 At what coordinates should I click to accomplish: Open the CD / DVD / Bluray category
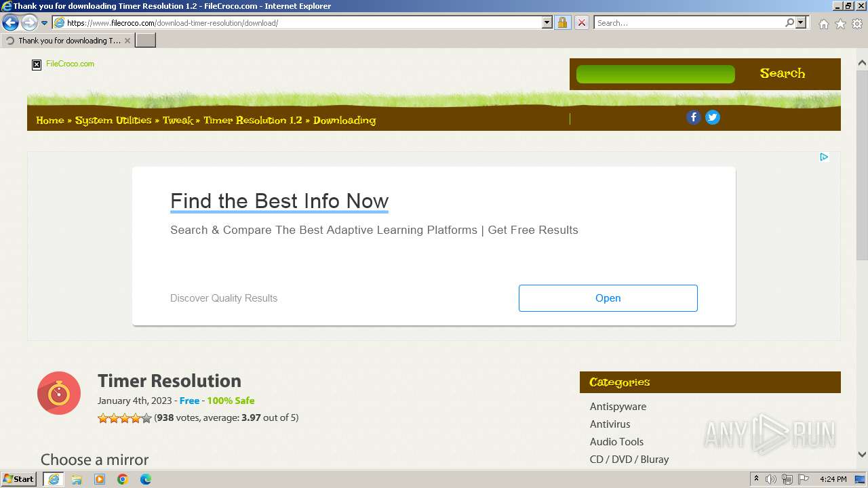pyautogui.click(x=629, y=460)
